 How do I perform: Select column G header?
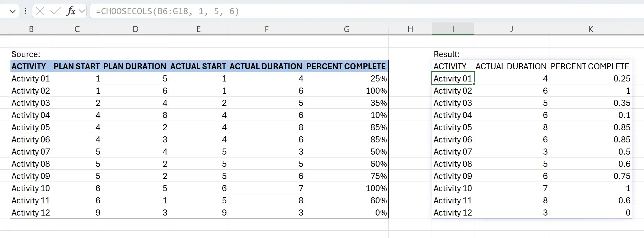347,29
